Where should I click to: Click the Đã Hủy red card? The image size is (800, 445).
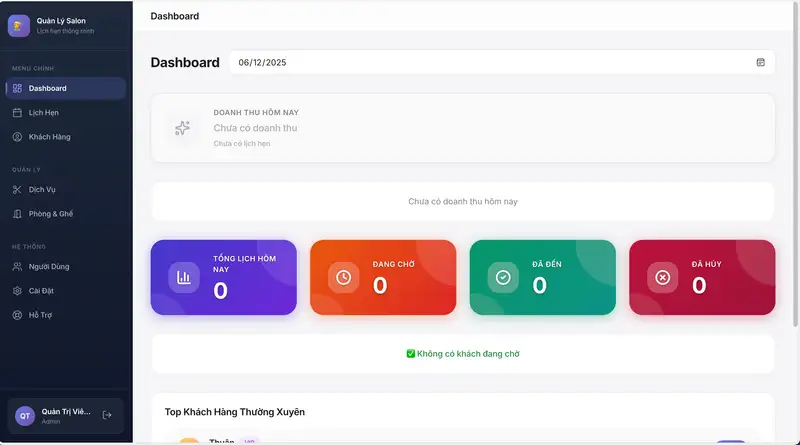(702, 277)
